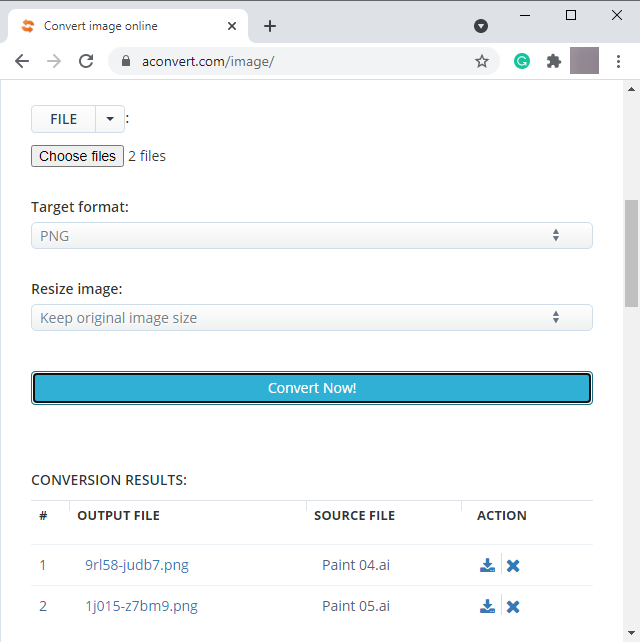
Task: Click the Choose files button
Action: [x=78, y=156]
